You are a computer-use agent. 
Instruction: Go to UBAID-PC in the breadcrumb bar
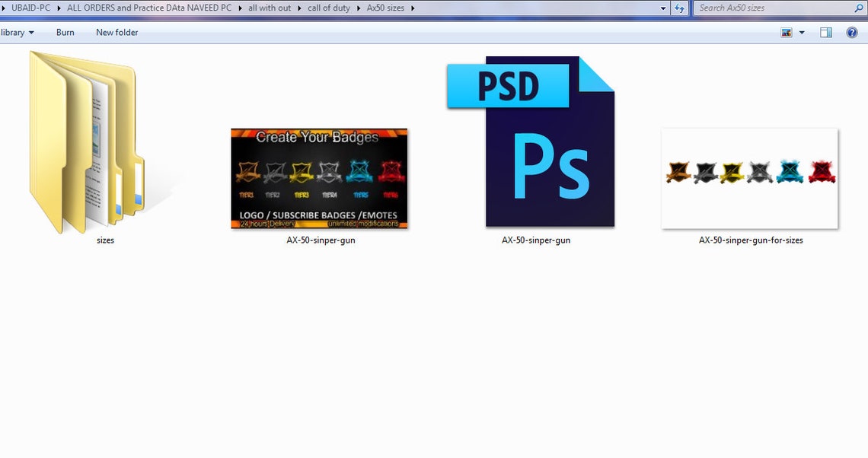[30, 8]
